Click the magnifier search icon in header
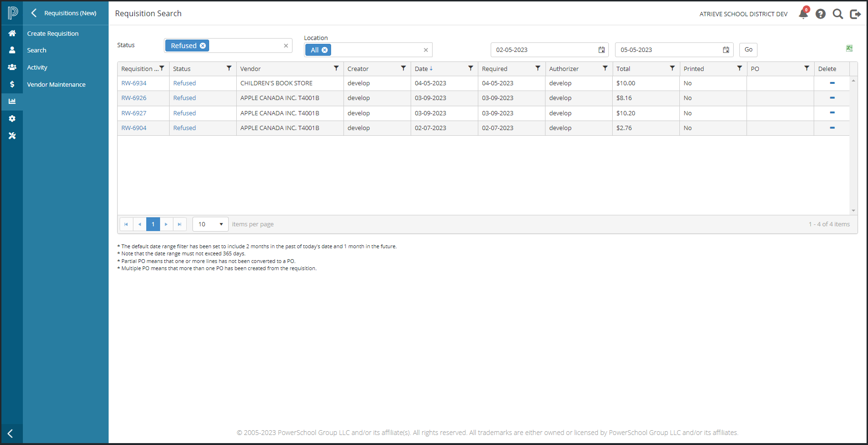 coord(838,14)
